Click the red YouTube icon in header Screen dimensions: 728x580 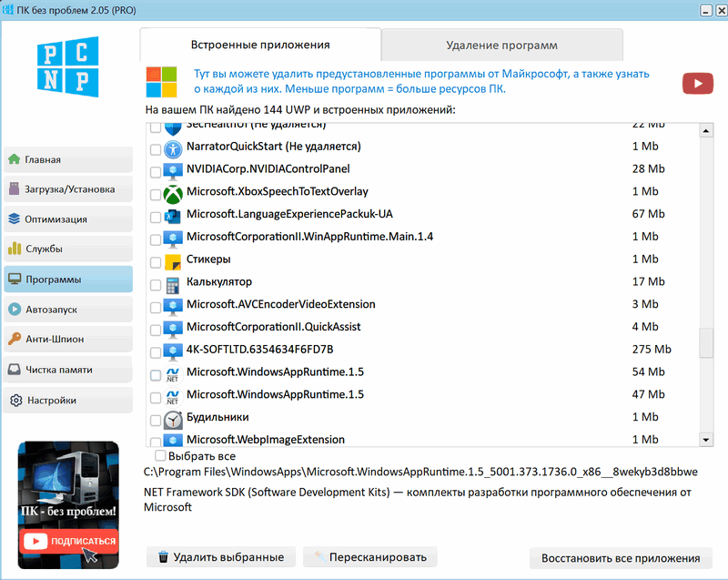tap(697, 83)
